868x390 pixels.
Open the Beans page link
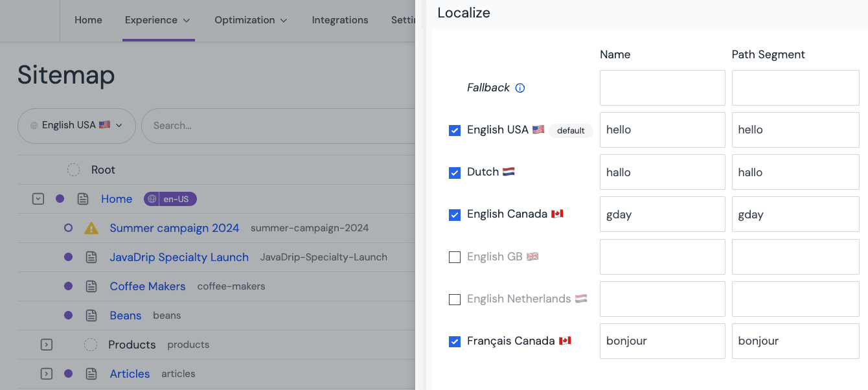point(125,315)
